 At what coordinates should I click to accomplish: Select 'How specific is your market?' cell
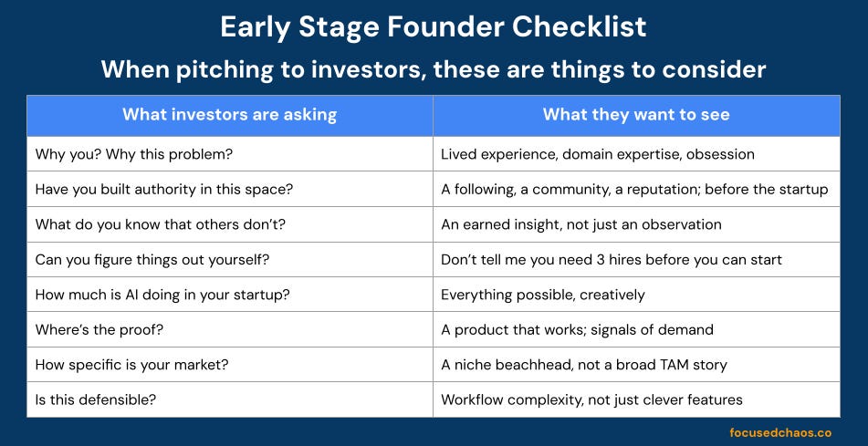tap(230, 365)
